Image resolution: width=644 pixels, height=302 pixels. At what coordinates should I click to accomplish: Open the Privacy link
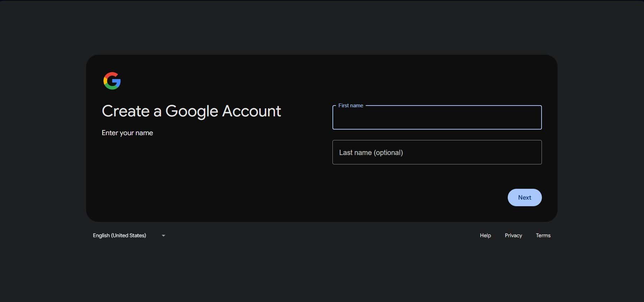[513, 235]
